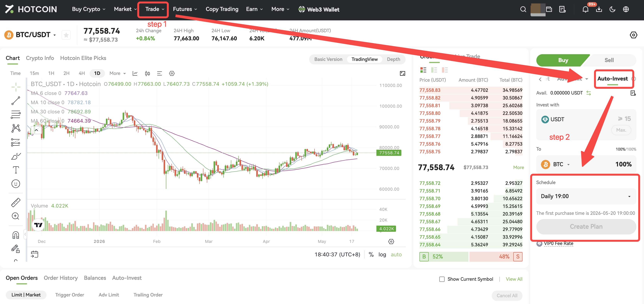Check the Show Current Symbol box
644x304 pixels.
coord(442,279)
